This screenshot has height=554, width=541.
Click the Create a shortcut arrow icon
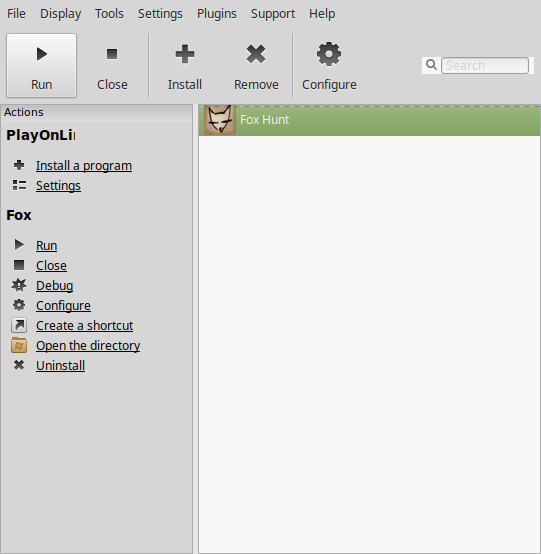[x=19, y=325]
